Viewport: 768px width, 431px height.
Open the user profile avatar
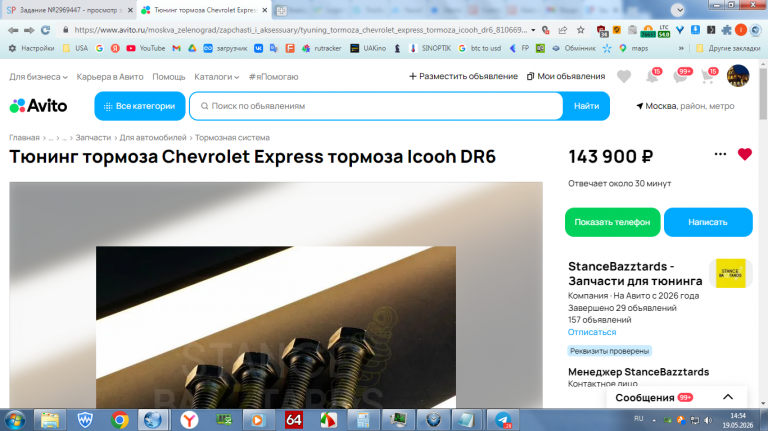pyautogui.click(x=738, y=76)
